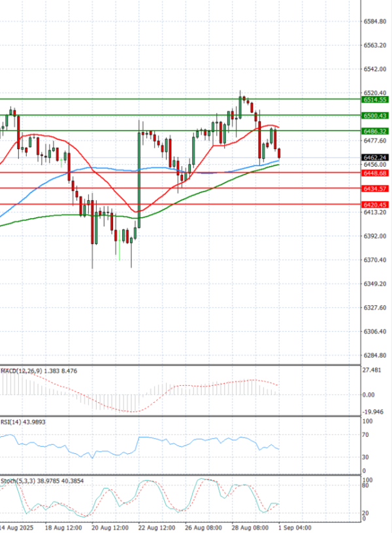Click the 28 Aug 08:00 time label
392x533 pixels.
tap(250, 528)
